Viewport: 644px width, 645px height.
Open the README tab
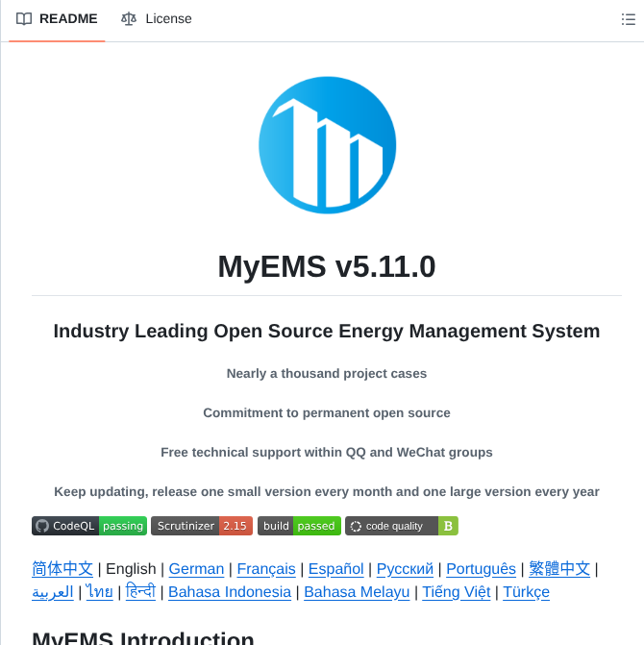pos(57,19)
